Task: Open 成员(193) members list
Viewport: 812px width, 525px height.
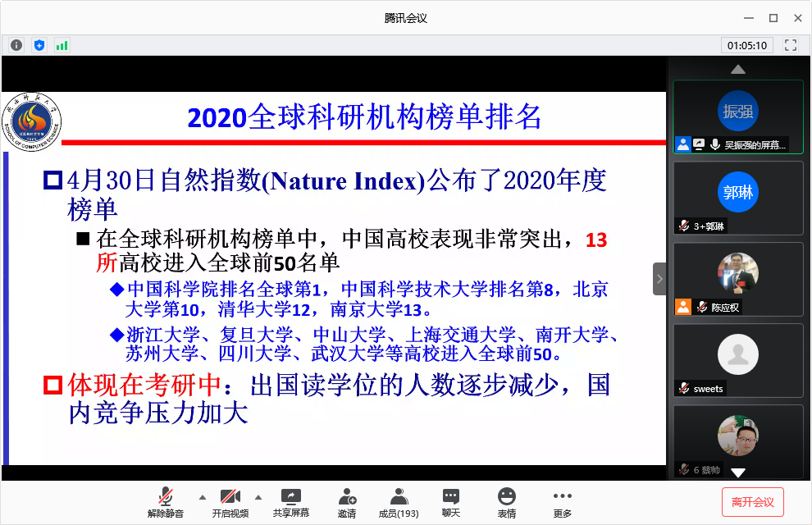Action: [399, 502]
